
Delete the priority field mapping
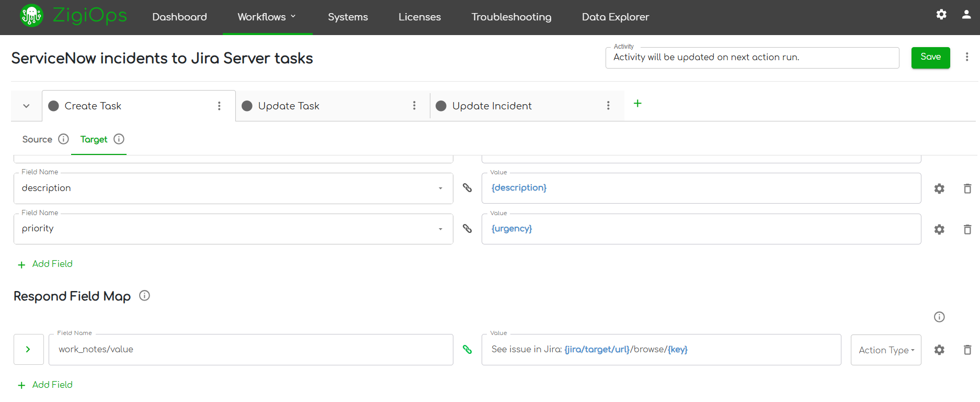click(x=967, y=229)
